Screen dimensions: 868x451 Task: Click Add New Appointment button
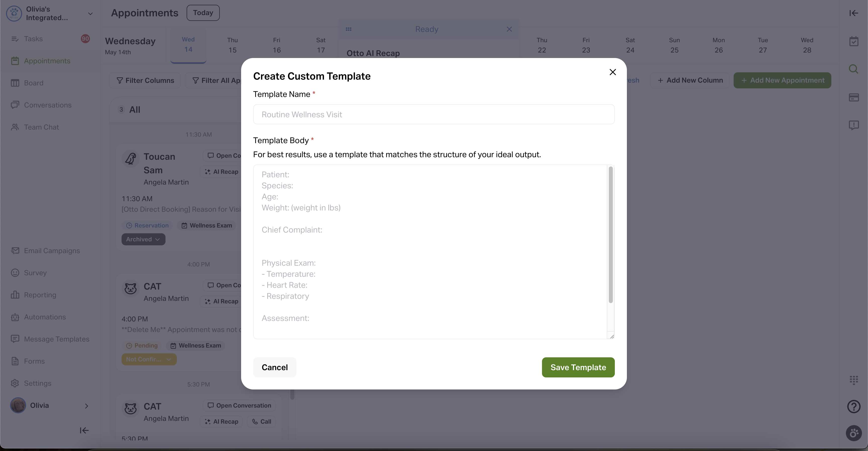782,80
